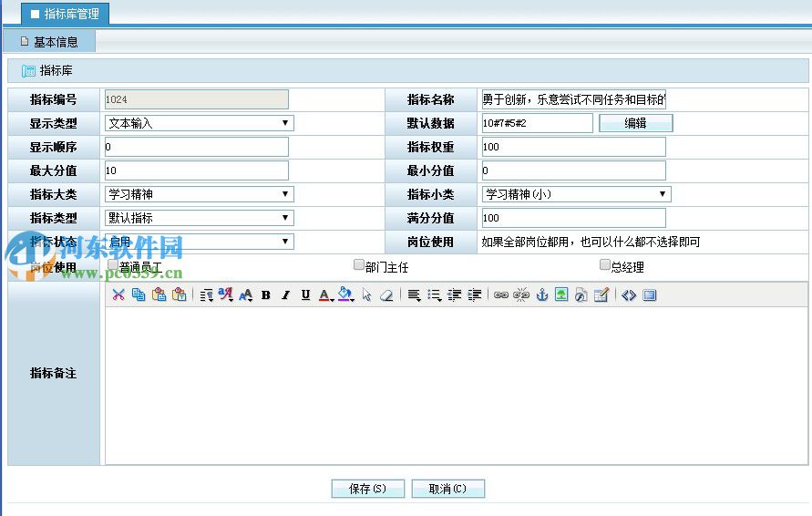
Task: Open the 指标状态 dropdown
Action: [x=200, y=242]
